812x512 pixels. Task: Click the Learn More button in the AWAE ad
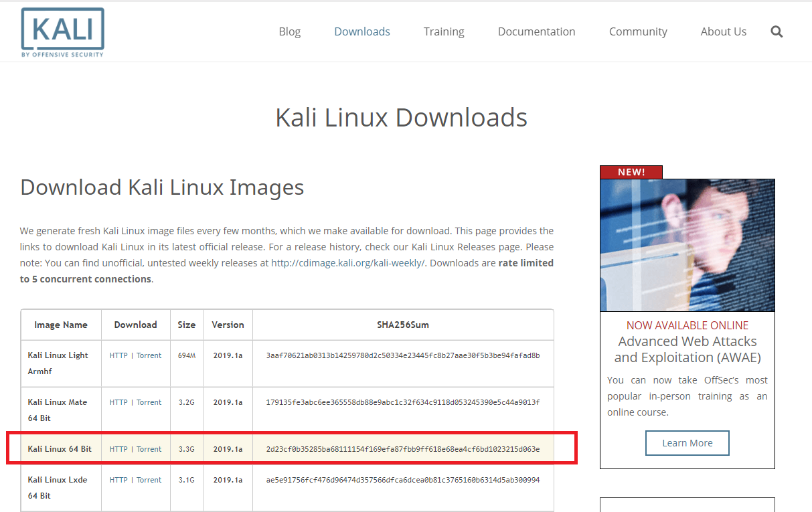(x=687, y=443)
